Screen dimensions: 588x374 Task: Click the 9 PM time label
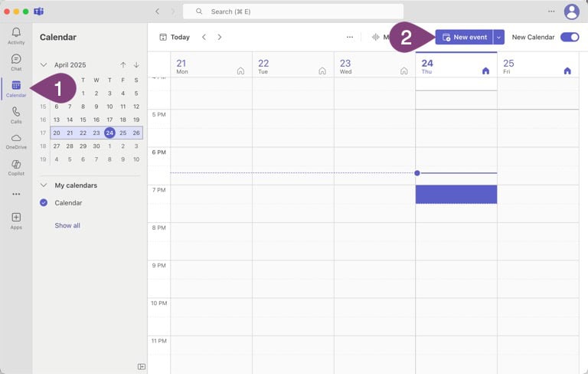[159, 265]
